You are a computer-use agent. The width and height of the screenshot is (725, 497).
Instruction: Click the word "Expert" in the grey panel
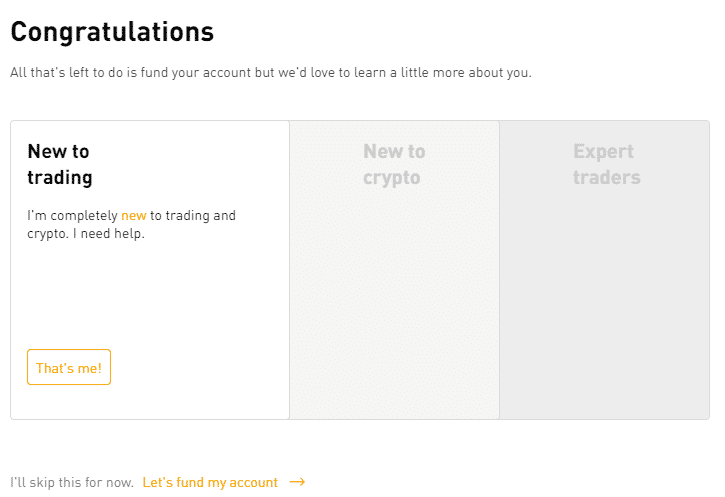[x=603, y=152]
